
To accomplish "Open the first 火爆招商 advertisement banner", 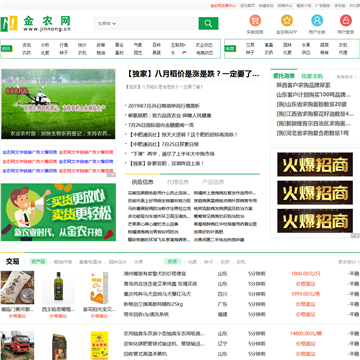I will pyautogui.click(x=315, y=164).
